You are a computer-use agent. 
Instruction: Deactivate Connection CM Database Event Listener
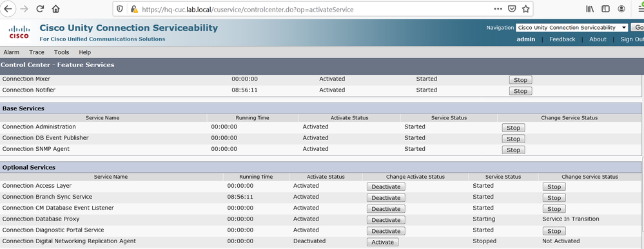tap(386, 209)
